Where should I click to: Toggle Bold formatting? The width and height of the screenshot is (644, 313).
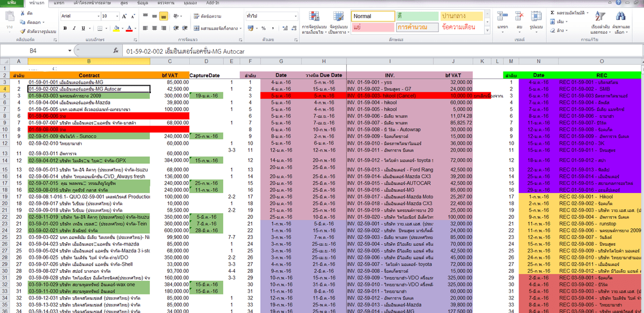point(64,28)
